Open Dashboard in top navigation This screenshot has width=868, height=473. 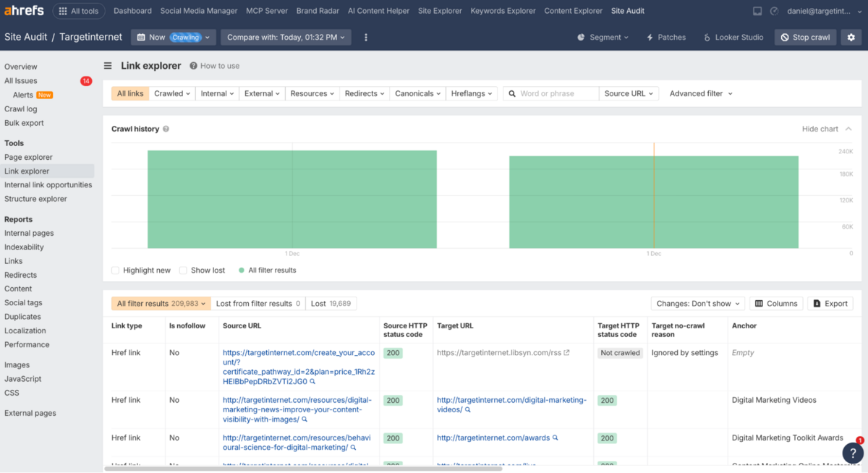pyautogui.click(x=132, y=11)
